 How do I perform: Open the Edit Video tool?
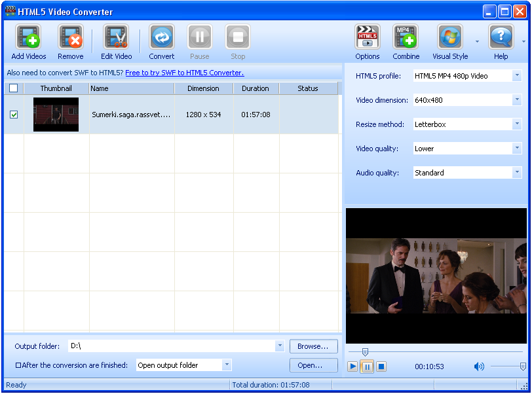pyautogui.click(x=116, y=37)
